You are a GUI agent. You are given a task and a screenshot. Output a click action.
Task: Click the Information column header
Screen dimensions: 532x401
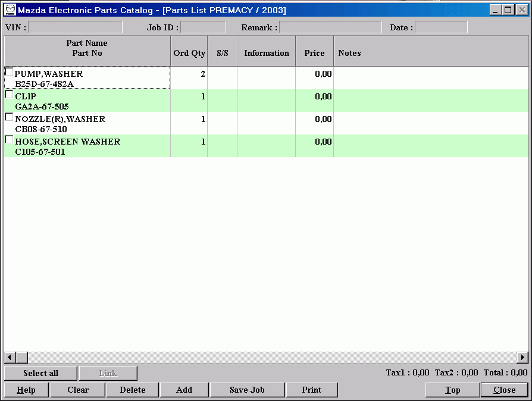(x=267, y=51)
